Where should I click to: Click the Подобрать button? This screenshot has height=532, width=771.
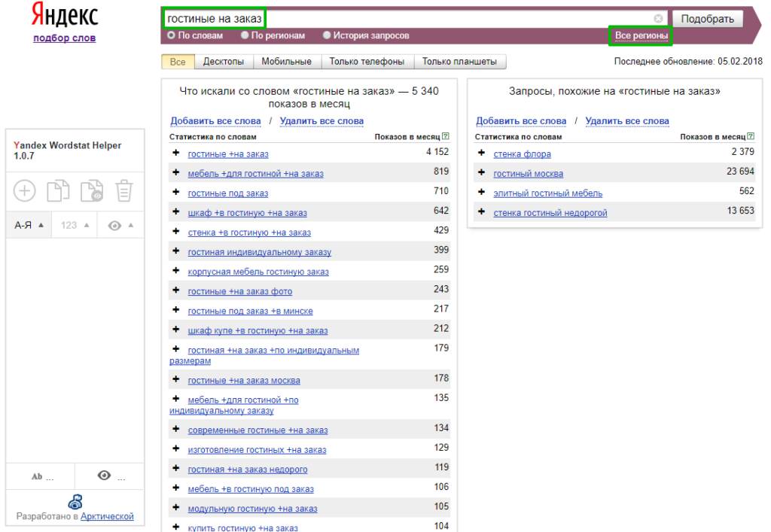[707, 19]
